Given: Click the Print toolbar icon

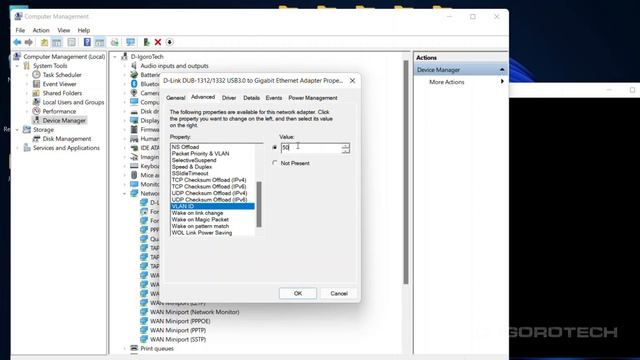Looking at the screenshot, I should 115,42.
